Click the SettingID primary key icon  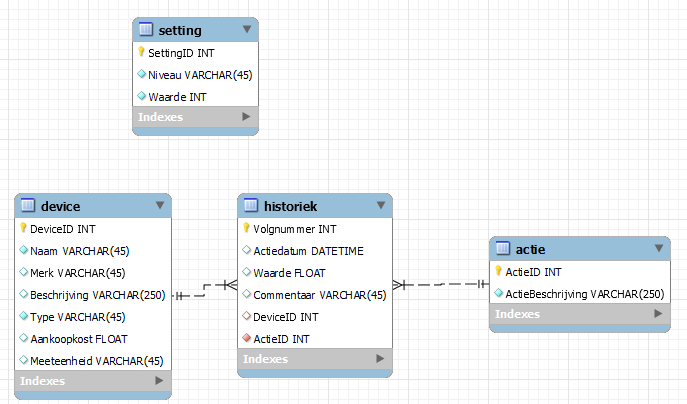pos(141,52)
